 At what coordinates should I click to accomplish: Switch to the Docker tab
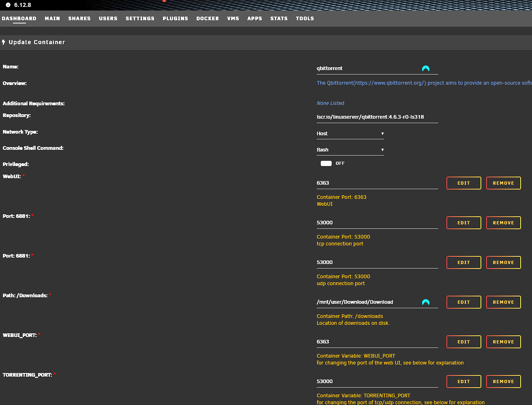pyautogui.click(x=207, y=18)
